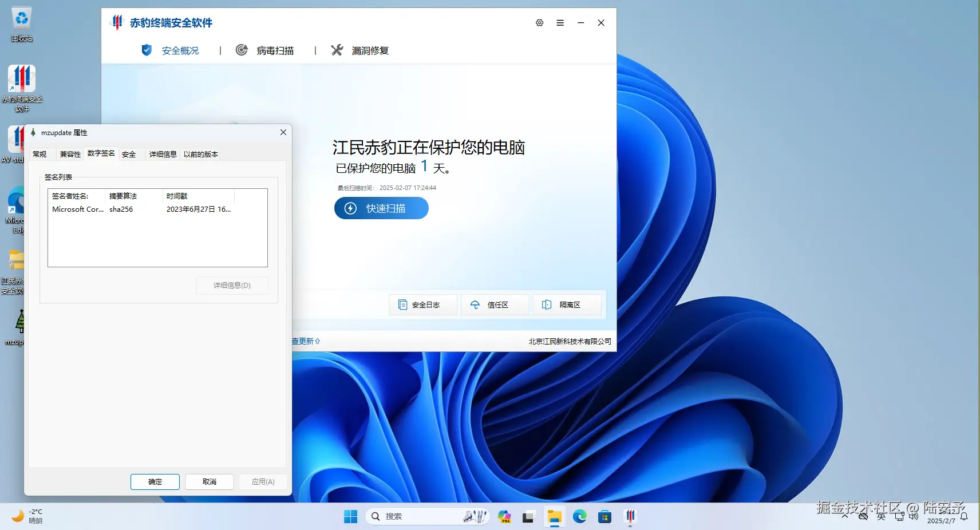Click the 查更新 check update link
Image resolution: width=980 pixels, height=530 pixels.
click(x=306, y=341)
